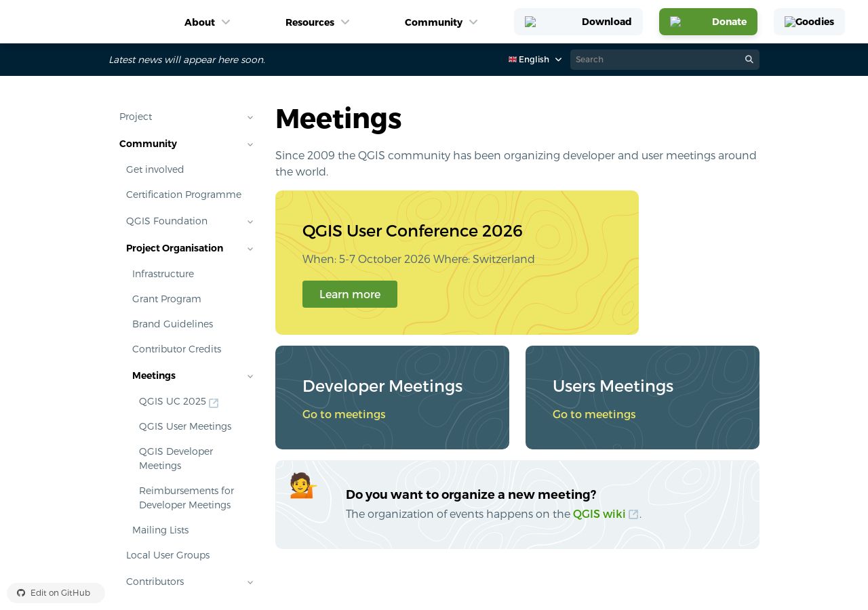Viewport: 868px width, 610px height.
Task: Click the Learn more button
Action: 350,294
